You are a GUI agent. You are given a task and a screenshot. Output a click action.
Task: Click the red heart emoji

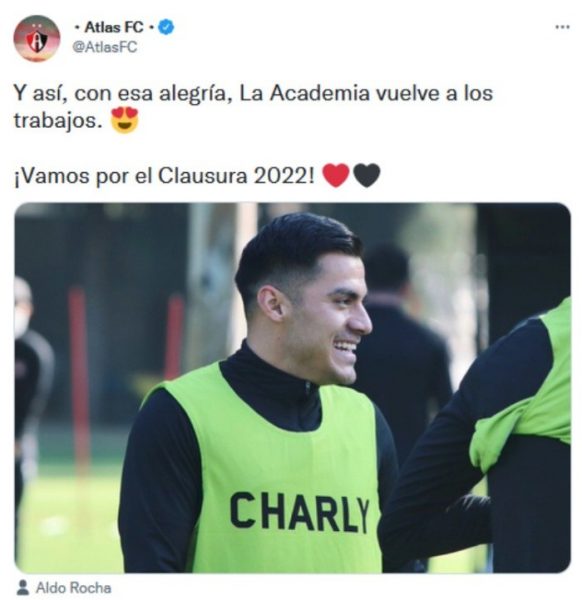pos(336,176)
